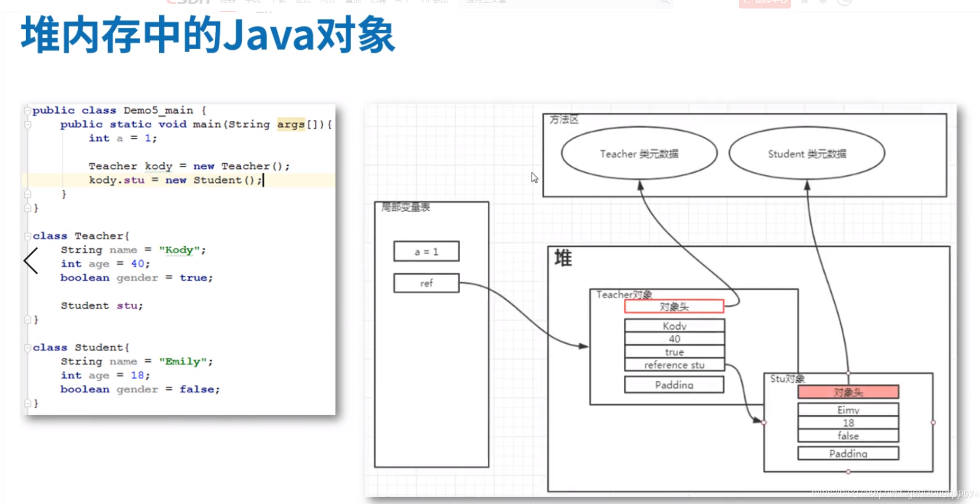Screen dimensions: 980x504
Task: Click the 局部变量表 label
Action: coord(405,208)
